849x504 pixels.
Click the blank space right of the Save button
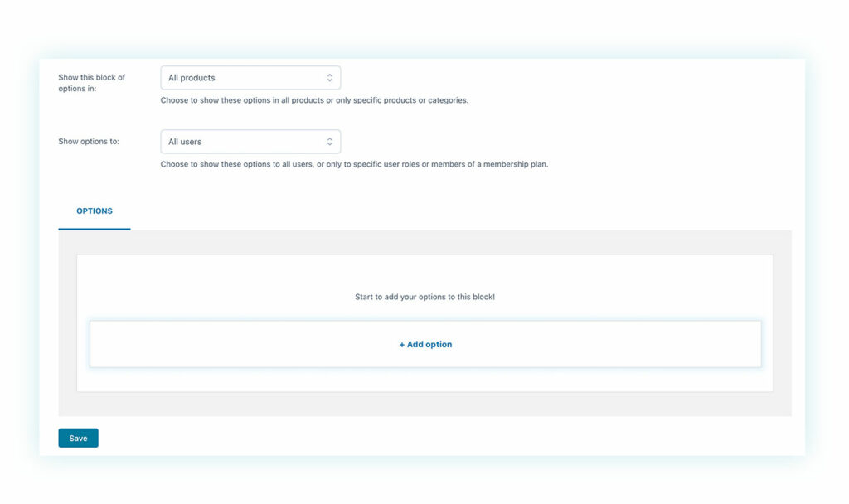pos(415,438)
